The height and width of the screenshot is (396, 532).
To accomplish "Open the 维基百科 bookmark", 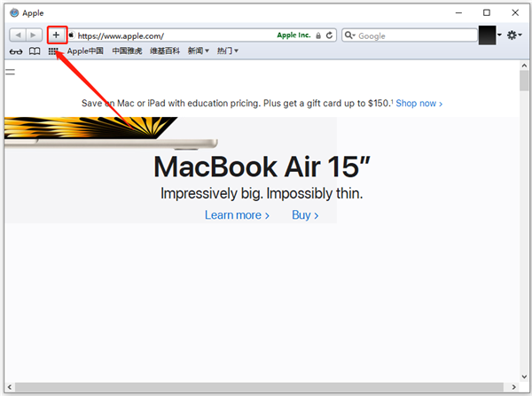I will tap(165, 51).
